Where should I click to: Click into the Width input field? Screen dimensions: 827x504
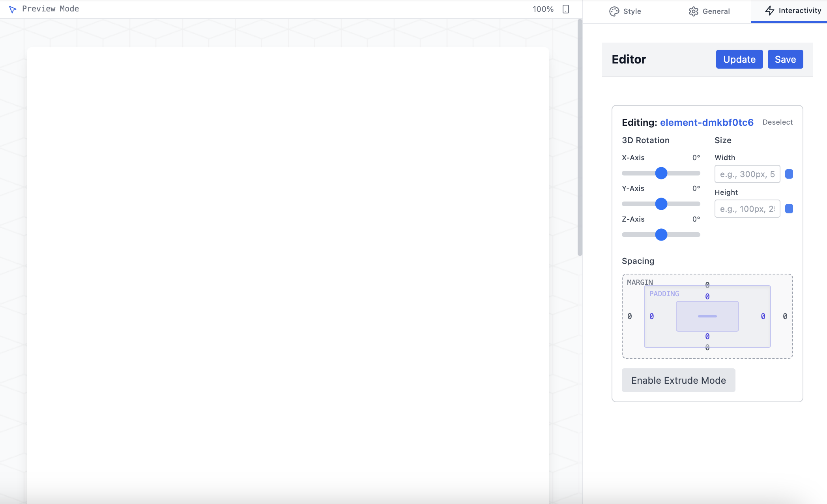pos(747,174)
